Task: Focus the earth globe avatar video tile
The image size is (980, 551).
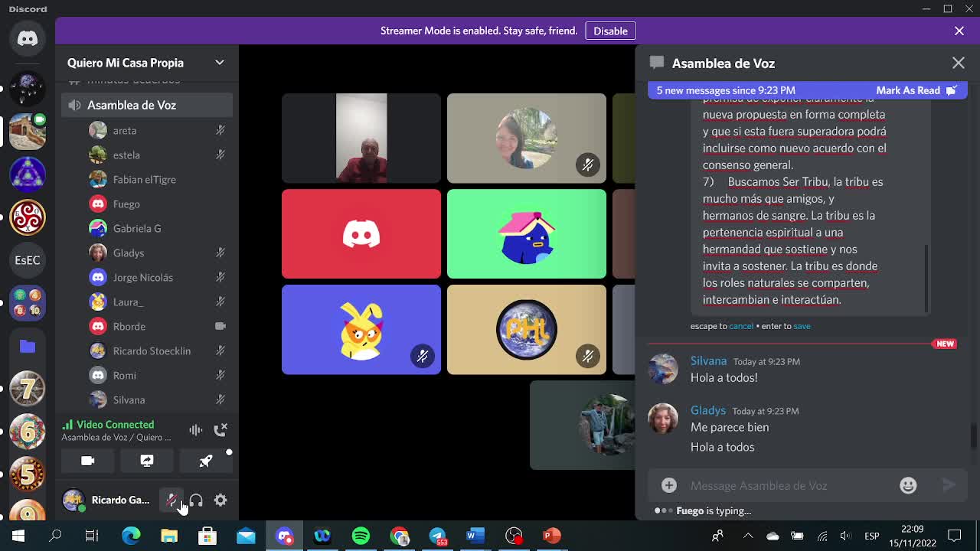Action: pos(527,330)
